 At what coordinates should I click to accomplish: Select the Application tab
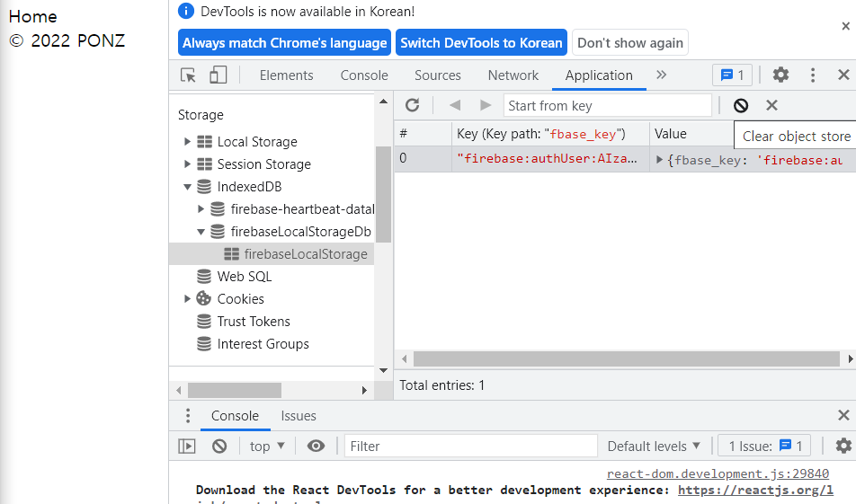click(x=599, y=75)
